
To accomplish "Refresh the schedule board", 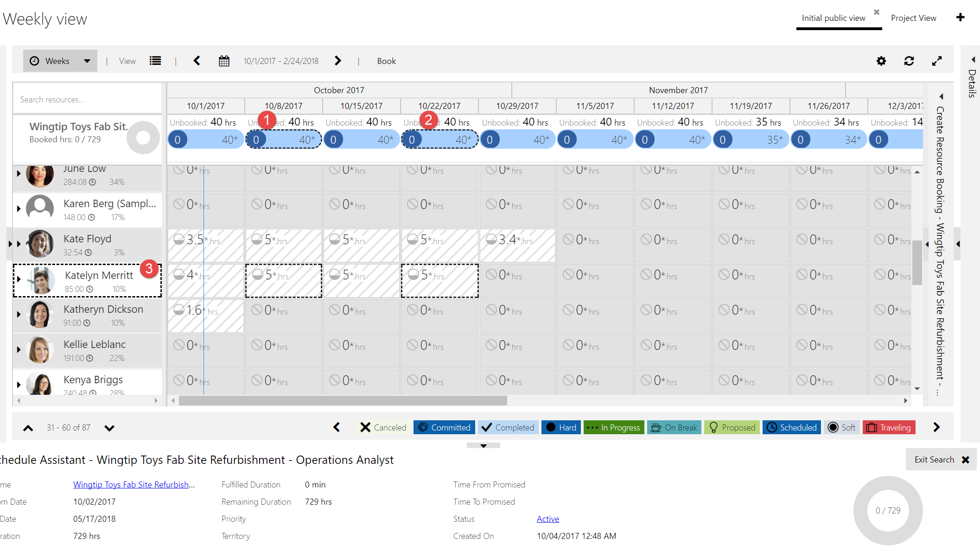I will [x=909, y=61].
